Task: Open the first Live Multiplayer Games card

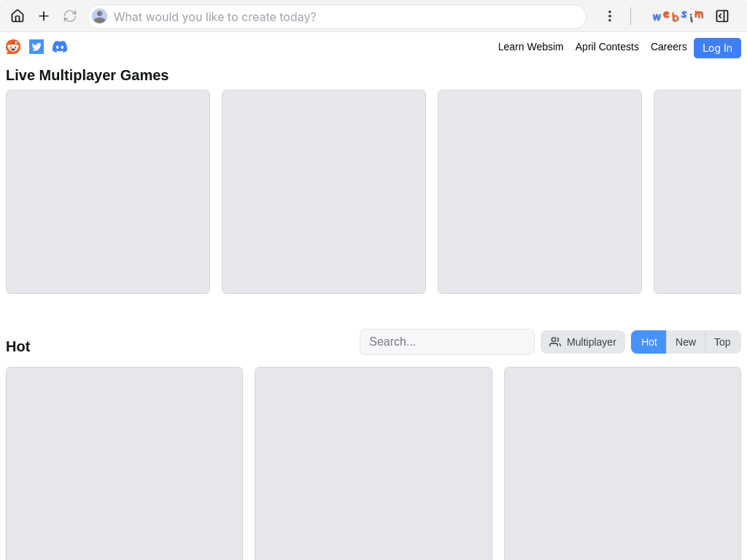Action: pos(108,192)
